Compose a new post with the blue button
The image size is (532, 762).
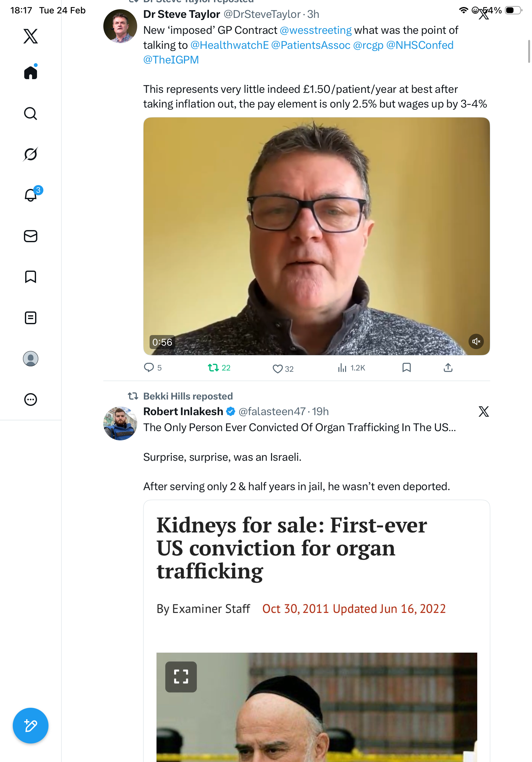coord(31,726)
